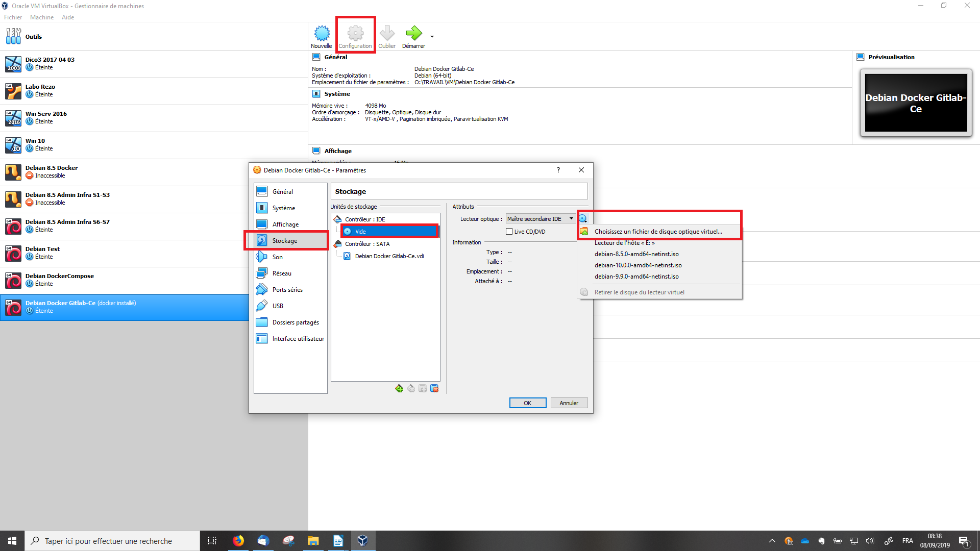Image resolution: width=980 pixels, height=551 pixels.
Task: Click the Affichage section header in details
Action: pyautogui.click(x=338, y=151)
